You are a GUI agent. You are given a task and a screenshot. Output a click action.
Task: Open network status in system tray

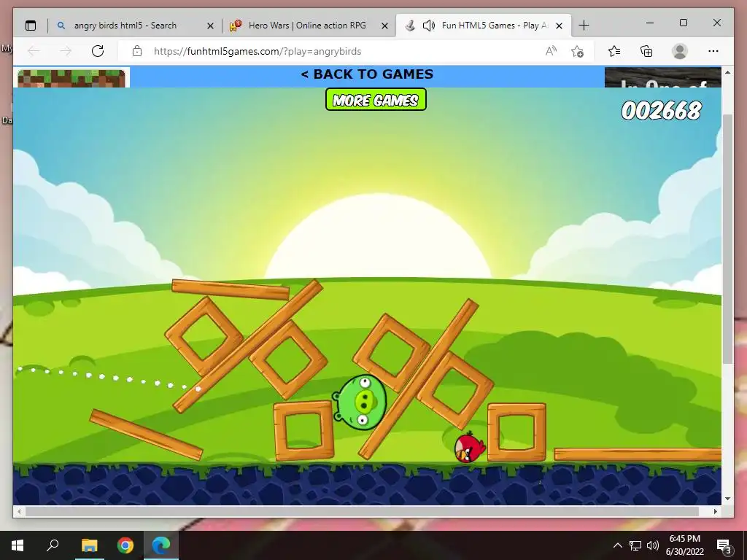coord(635,545)
